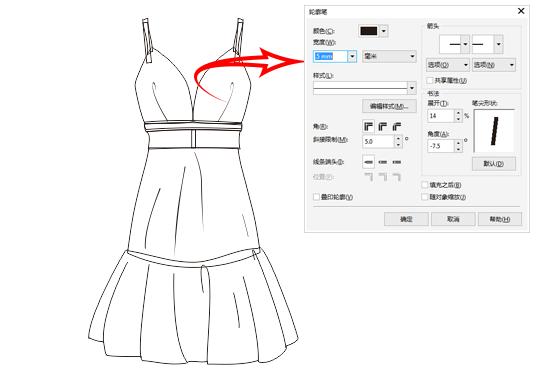Screen dimensions: 537x379
Task: Click the width field showing 5 mm
Action: click(x=330, y=56)
